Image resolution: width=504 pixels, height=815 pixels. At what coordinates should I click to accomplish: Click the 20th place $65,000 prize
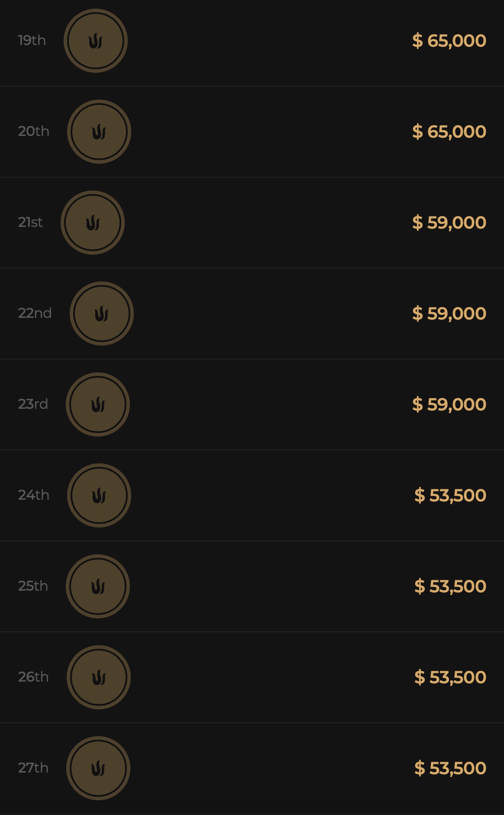click(x=449, y=132)
